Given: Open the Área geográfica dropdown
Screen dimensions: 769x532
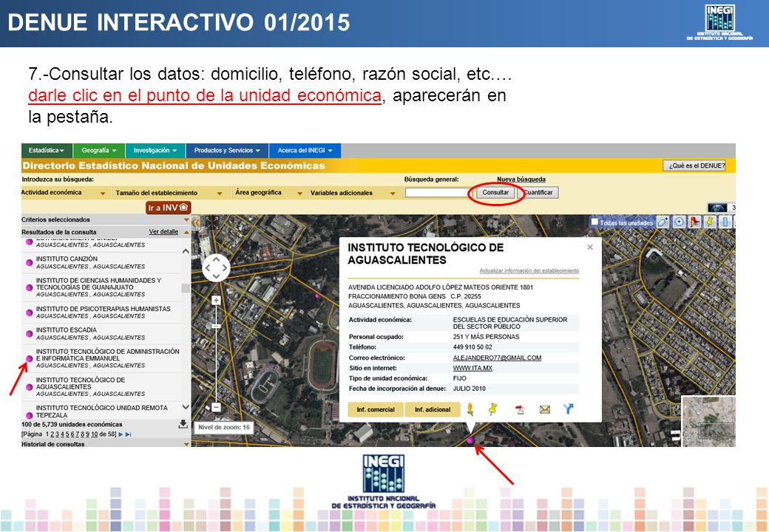Looking at the screenshot, I should [x=268, y=193].
